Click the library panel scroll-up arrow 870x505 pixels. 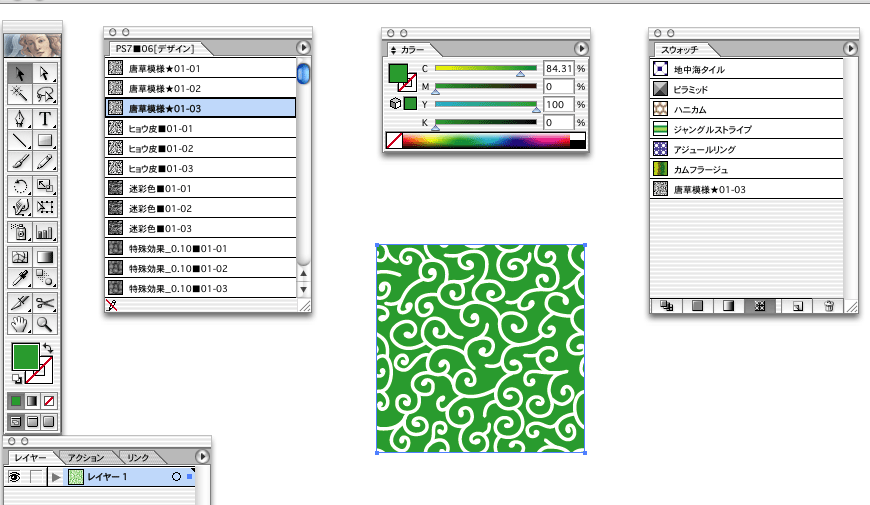[x=304, y=273]
